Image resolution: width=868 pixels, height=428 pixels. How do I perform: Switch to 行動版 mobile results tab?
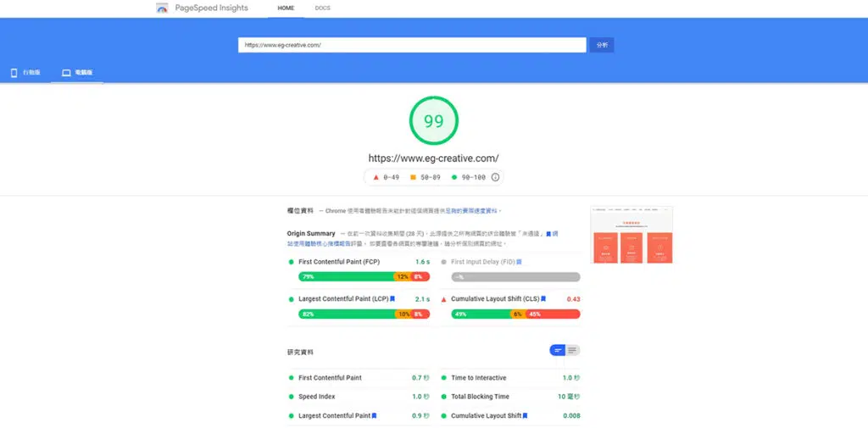coord(25,73)
